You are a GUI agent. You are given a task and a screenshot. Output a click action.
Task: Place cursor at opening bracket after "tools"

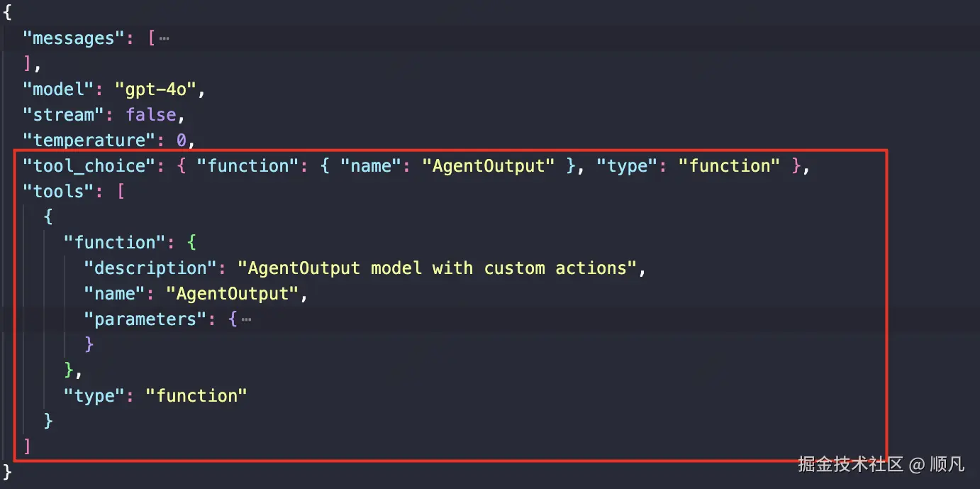[121, 192]
